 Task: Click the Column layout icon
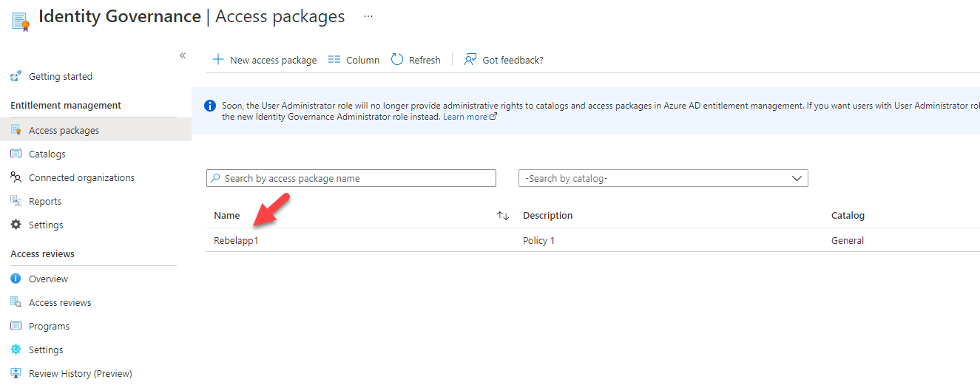point(334,59)
